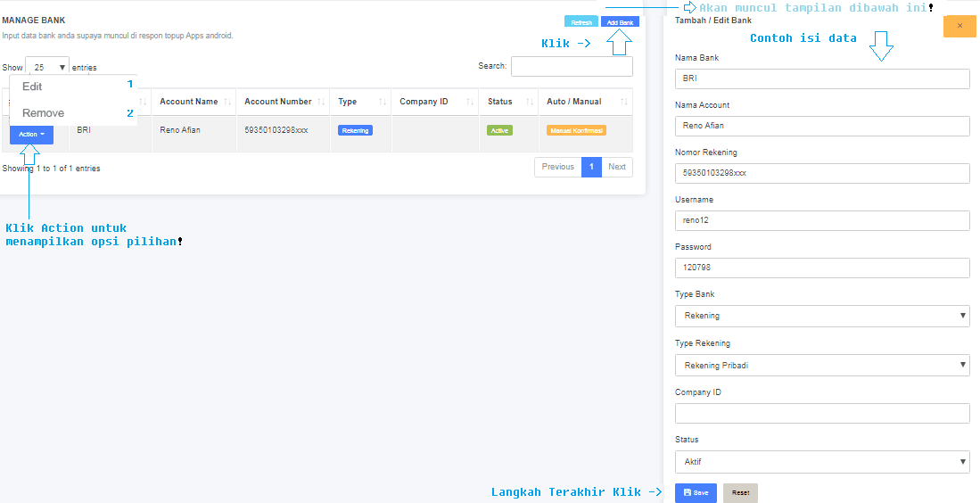Sort table by Type column
The height and width of the screenshot is (503, 980).
pos(359,102)
